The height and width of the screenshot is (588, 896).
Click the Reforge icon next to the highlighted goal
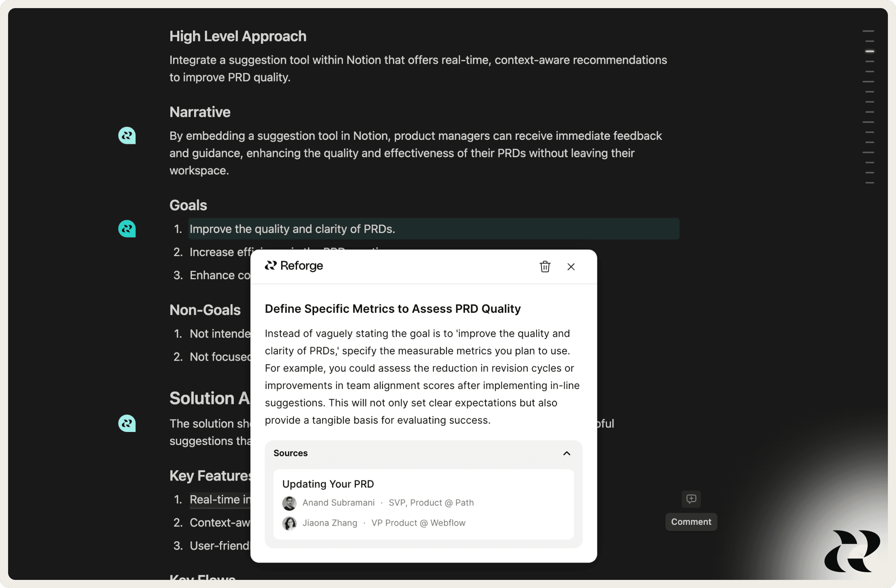click(x=126, y=229)
